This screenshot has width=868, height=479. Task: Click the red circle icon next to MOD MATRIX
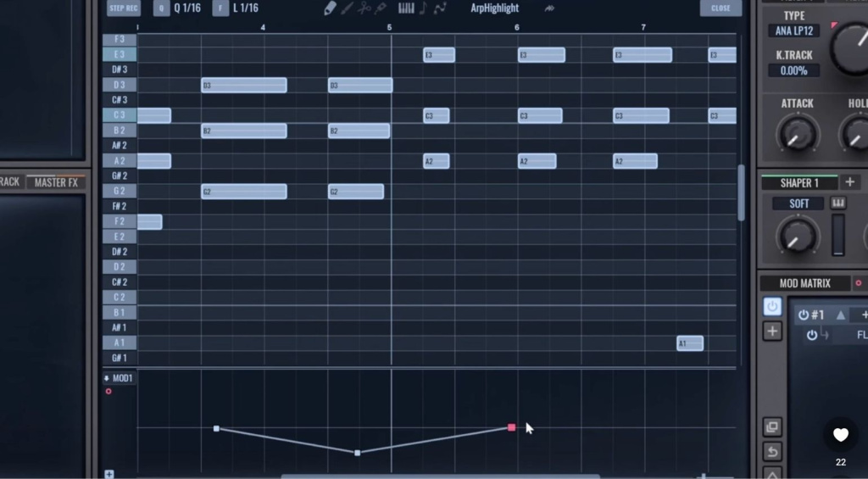pos(859,283)
